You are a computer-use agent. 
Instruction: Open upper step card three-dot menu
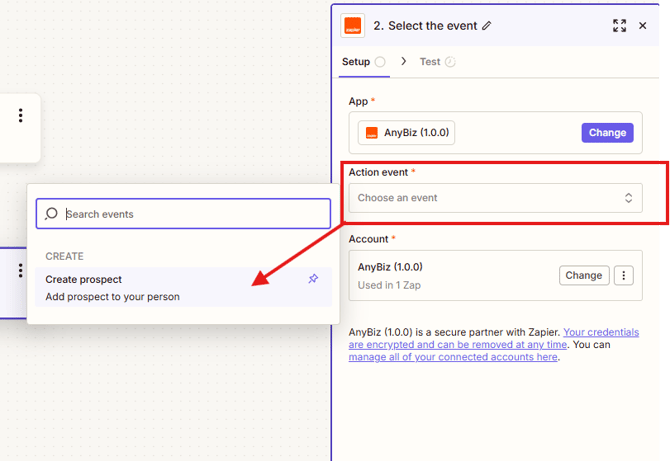(21, 116)
